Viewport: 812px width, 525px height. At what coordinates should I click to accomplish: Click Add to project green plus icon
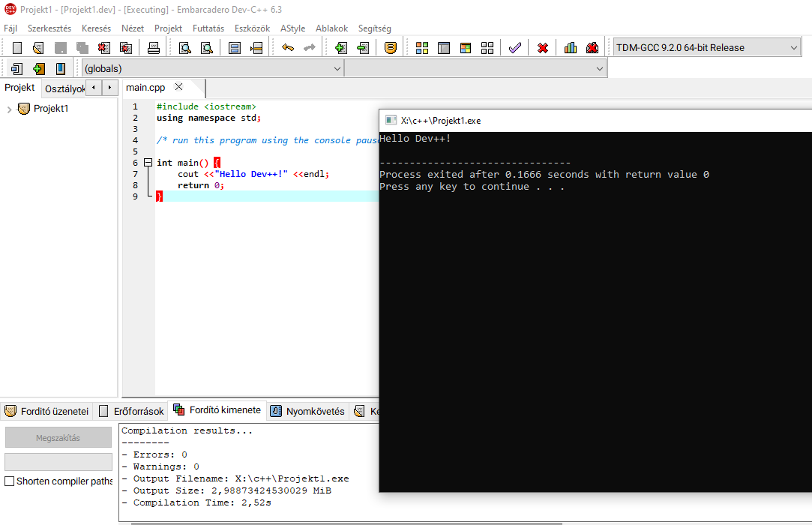pyautogui.click(x=340, y=48)
